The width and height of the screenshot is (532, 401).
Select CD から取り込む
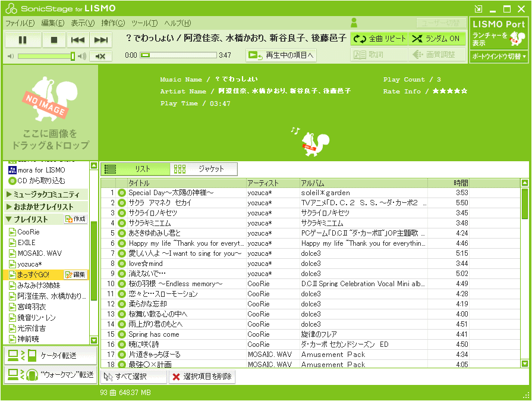pyautogui.click(x=37, y=181)
